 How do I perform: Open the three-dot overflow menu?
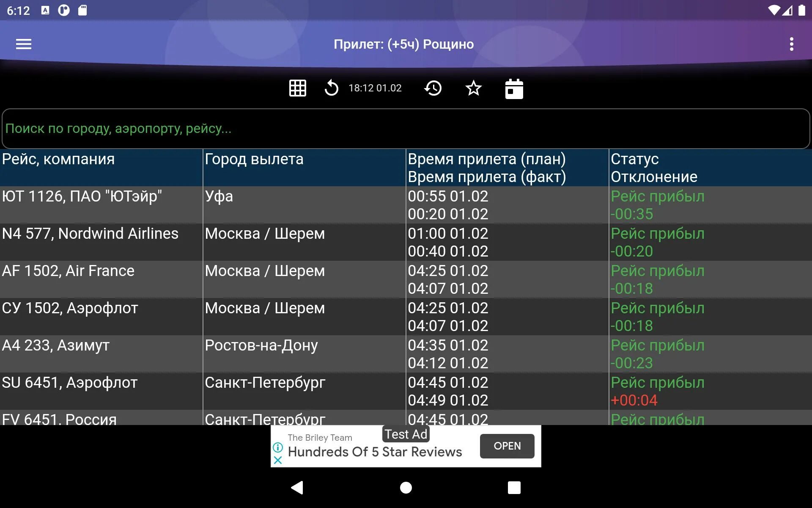791,44
